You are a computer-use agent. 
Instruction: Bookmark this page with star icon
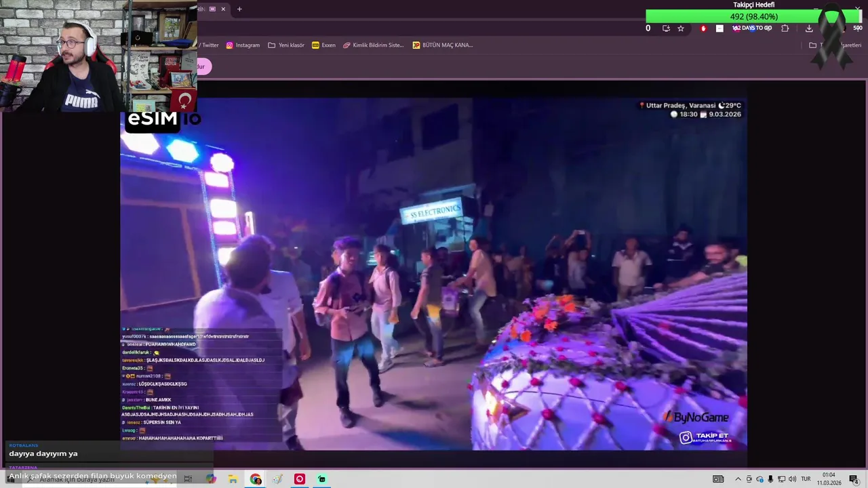(681, 28)
